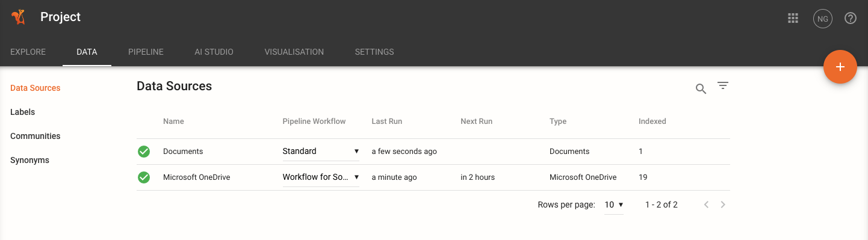Select Communities in the sidebar
This screenshot has height=240, width=868.
[x=36, y=136]
